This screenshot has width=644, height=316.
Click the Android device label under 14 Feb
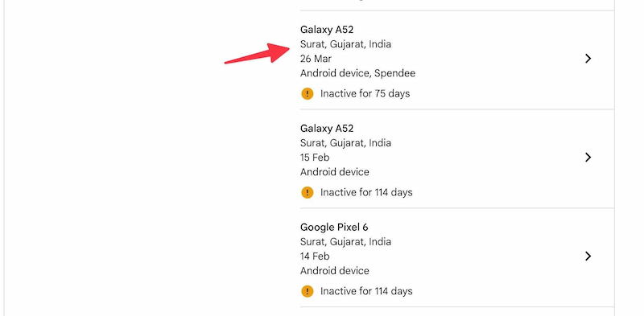(x=334, y=271)
